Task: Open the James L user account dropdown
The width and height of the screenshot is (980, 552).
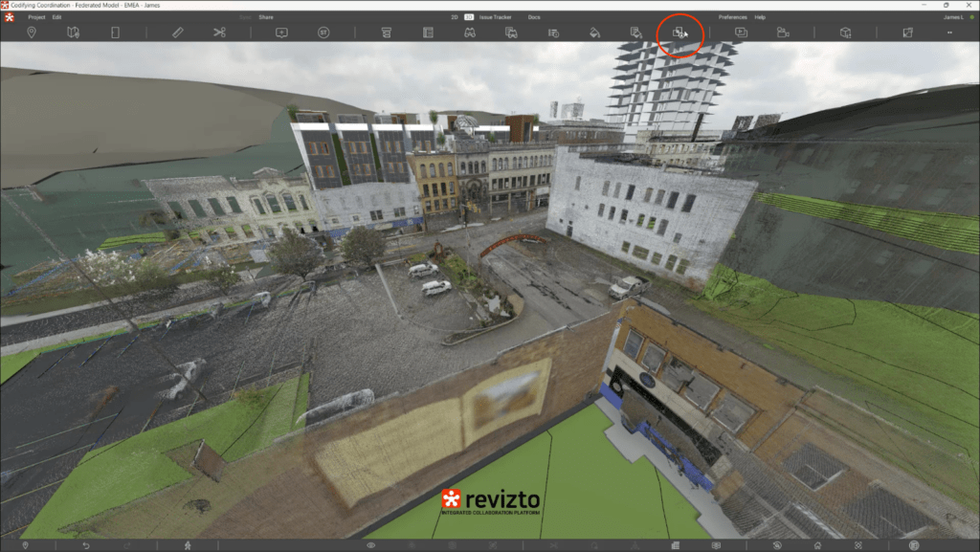Action: click(x=951, y=16)
